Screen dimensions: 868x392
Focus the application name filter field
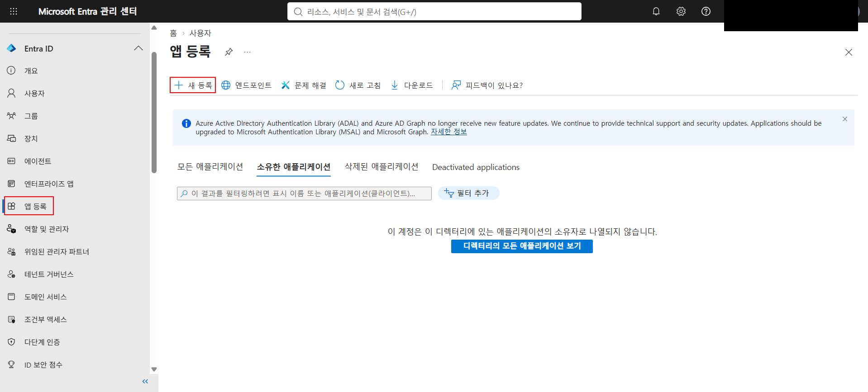click(x=304, y=194)
